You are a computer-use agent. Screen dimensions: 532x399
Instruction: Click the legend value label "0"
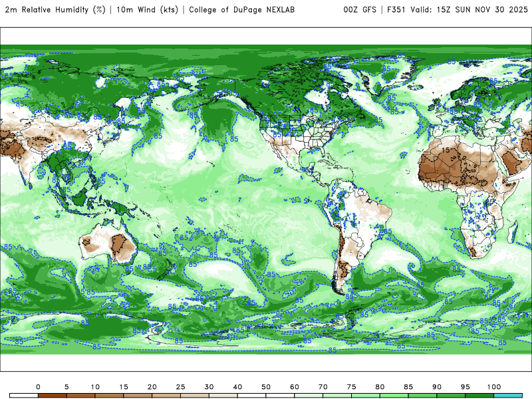(38, 387)
